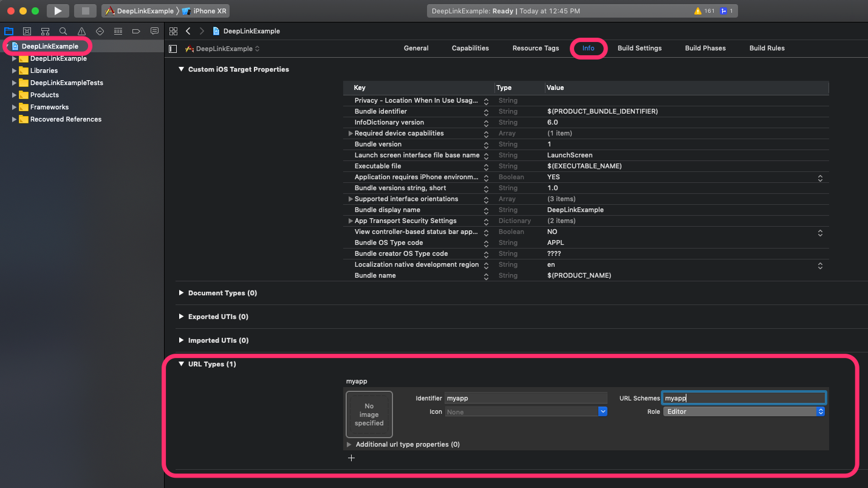Toggle the project and targets list sidebar
The width and height of the screenshot is (868, 488).
(173, 49)
